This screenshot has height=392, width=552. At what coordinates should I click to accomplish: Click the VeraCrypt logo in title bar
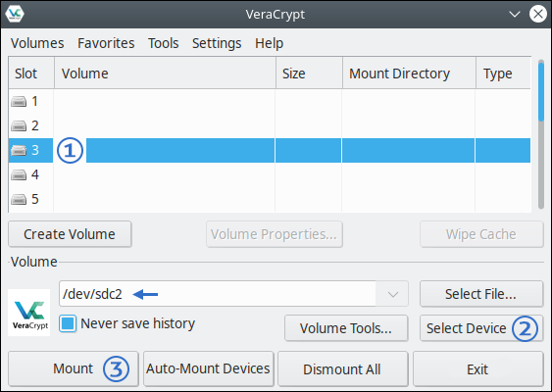pyautogui.click(x=15, y=14)
